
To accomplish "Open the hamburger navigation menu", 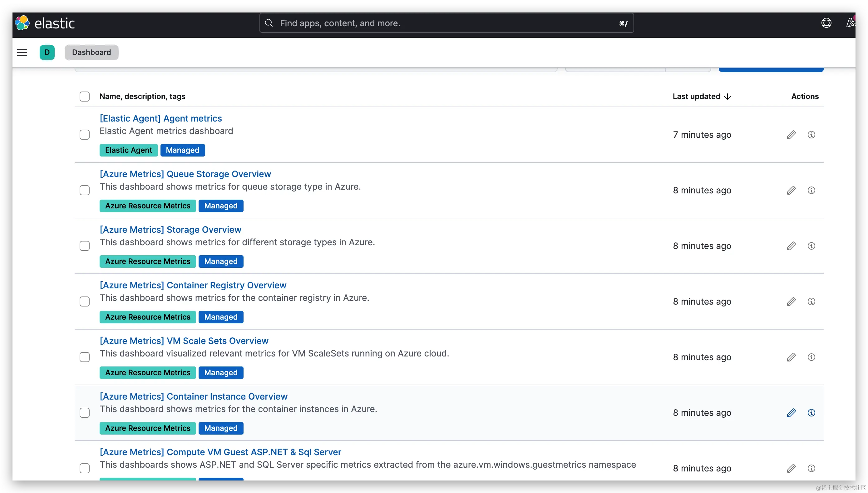I will click(22, 52).
